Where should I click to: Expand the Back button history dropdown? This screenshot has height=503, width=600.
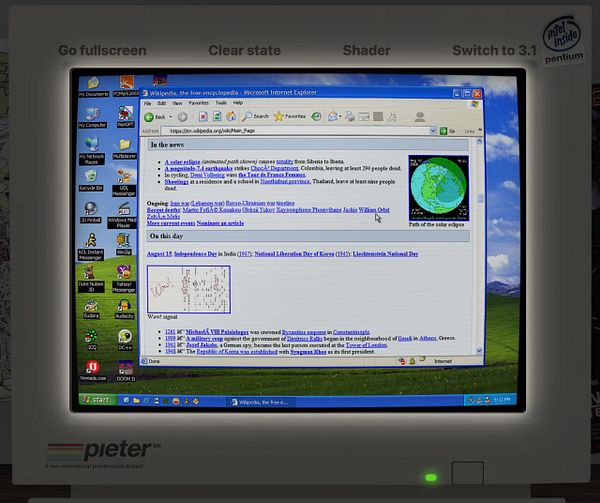click(171, 117)
